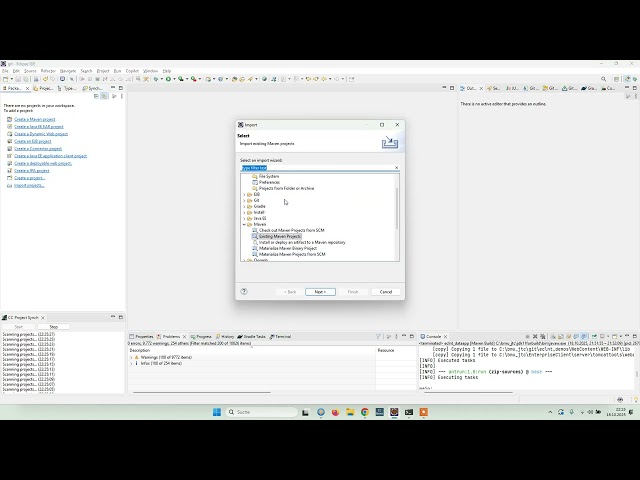
Task: Expand the Gradle folder in wizard tree
Action: click(x=244, y=207)
